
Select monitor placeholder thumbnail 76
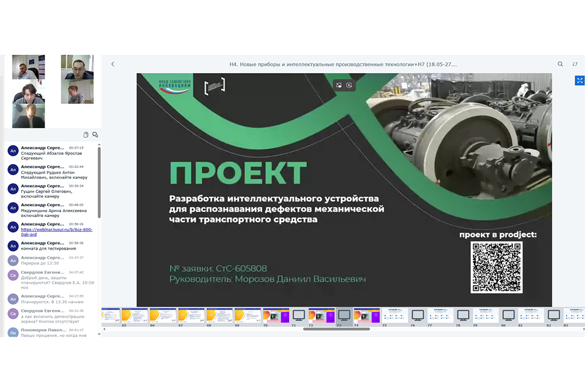pyautogui.click(x=418, y=315)
